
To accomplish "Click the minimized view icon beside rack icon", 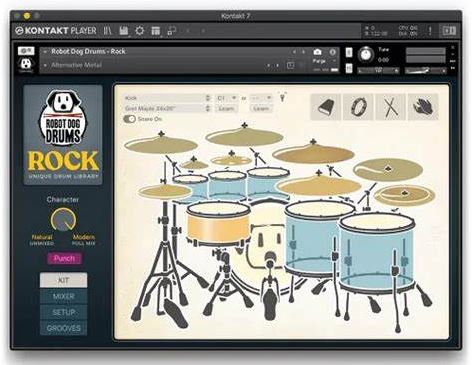I will click(172, 31).
